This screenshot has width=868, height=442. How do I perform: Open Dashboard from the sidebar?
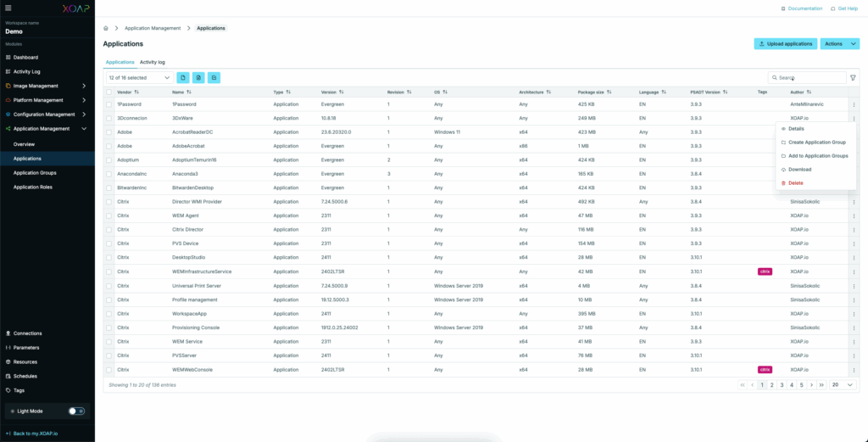coord(25,57)
